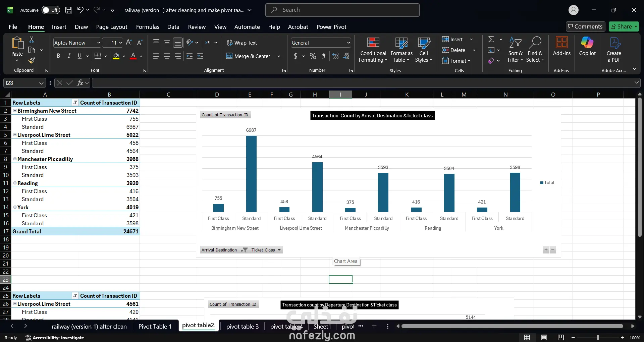Viewport: 644px width, 342px height.
Task: Click the horizontal sheet scrollbar
Action: [x=512, y=326]
